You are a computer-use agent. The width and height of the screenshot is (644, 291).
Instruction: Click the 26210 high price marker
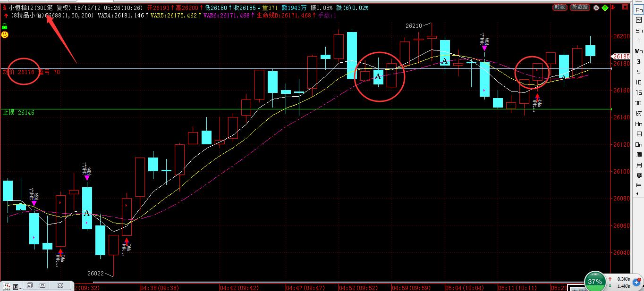click(x=414, y=26)
